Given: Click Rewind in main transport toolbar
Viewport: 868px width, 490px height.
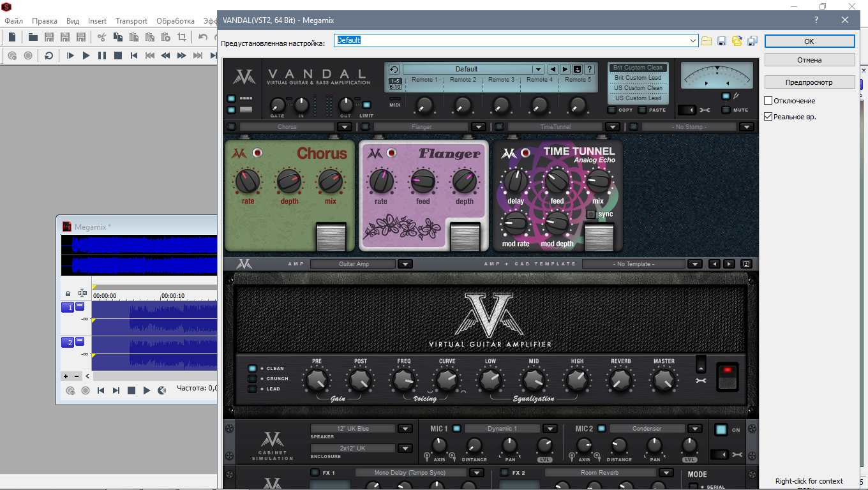Looking at the screenshot, I should coord(166,56).
